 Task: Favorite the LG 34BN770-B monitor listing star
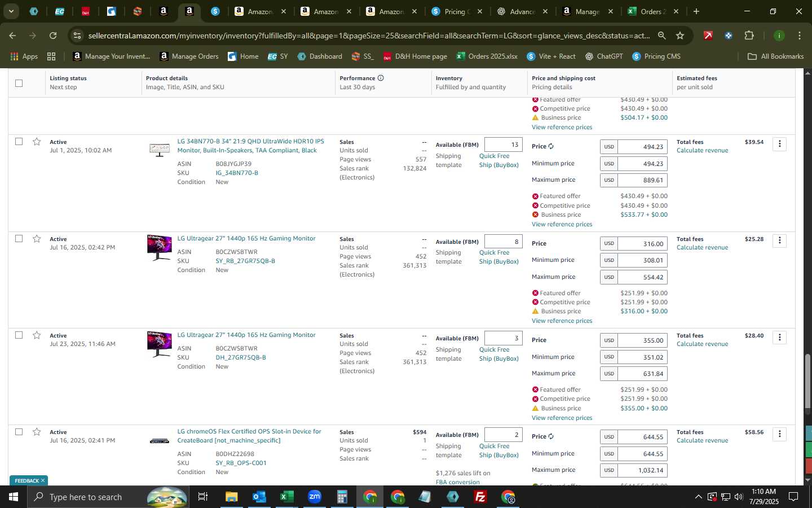[x=37, y=142]
